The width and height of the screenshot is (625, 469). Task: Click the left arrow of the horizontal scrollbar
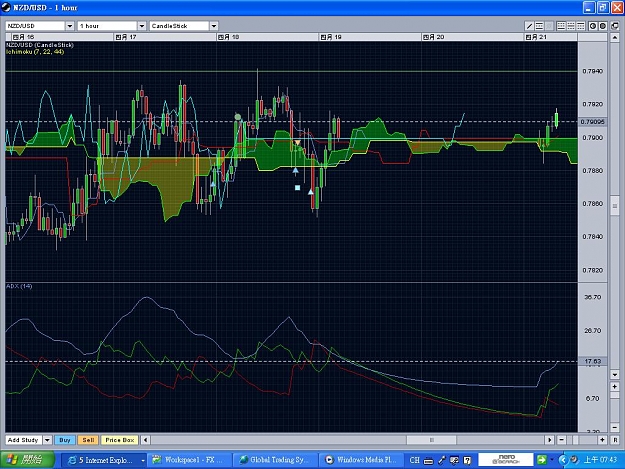[x=145, y=440]
